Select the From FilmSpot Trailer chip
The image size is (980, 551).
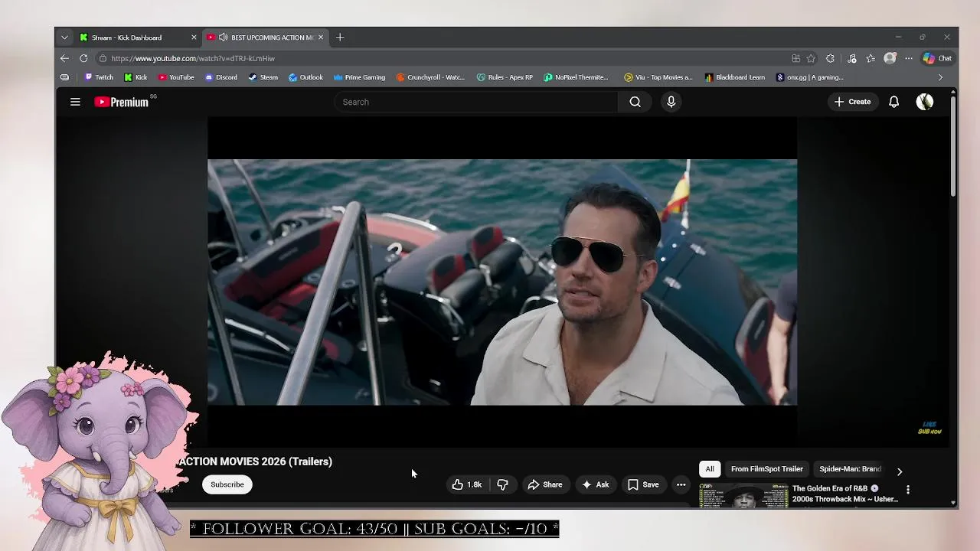coord(766,469)
